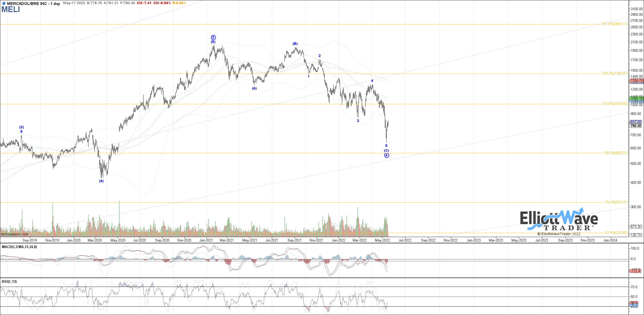
Task: Click the (3) wave label near Sep-2019
Action: point(22,127)
